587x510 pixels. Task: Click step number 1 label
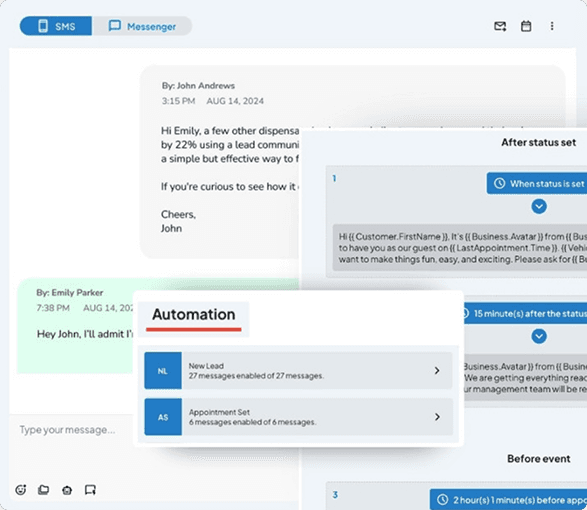334,178
